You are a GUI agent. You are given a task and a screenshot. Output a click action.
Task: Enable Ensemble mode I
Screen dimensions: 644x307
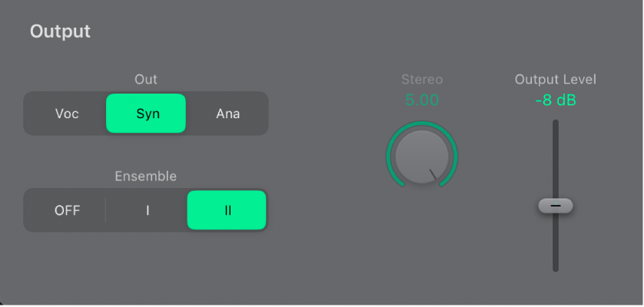(148, 210)
